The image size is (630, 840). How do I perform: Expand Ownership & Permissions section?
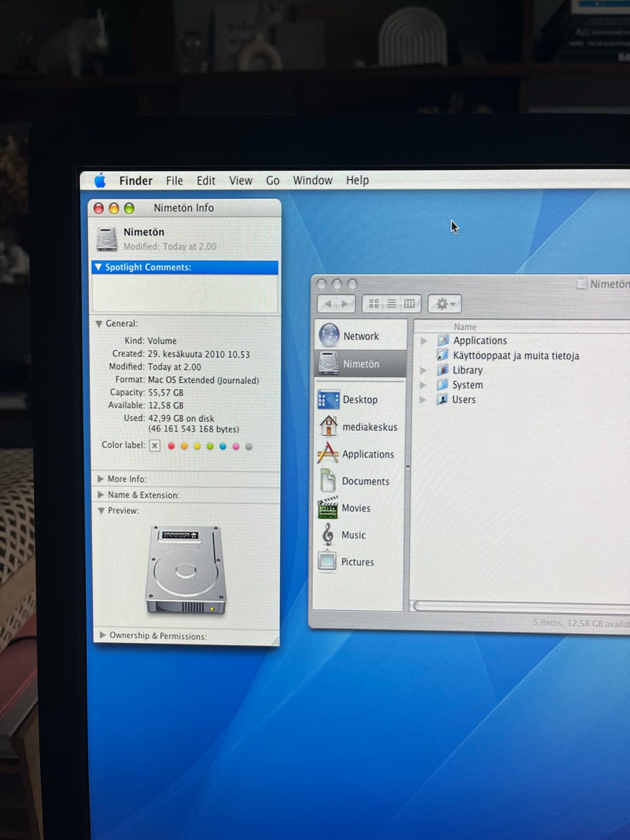point(103,635)
